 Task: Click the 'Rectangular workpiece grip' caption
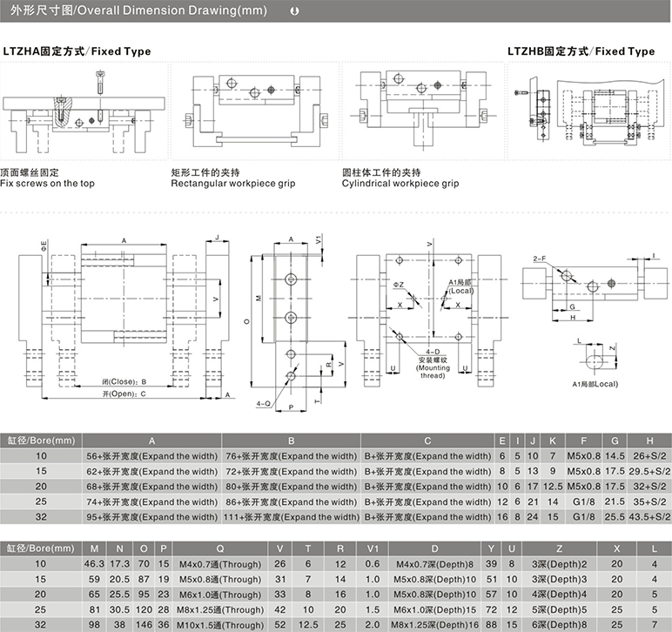point(233,184)
